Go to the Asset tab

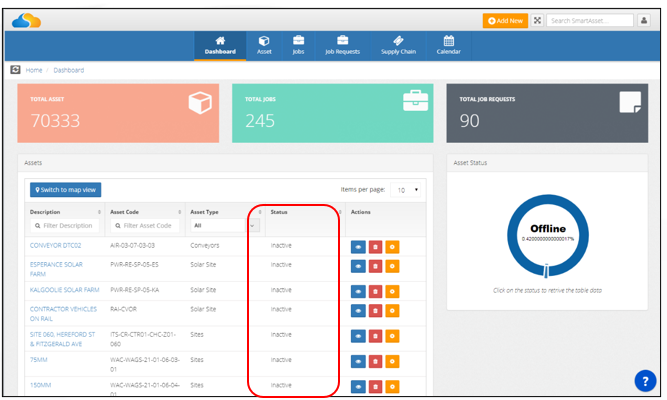(264, 46)
